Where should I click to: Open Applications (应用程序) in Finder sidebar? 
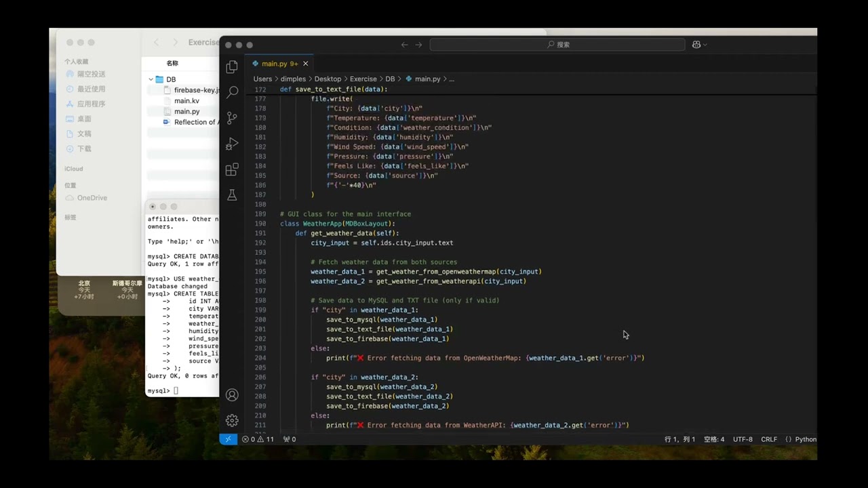point(85,104)
